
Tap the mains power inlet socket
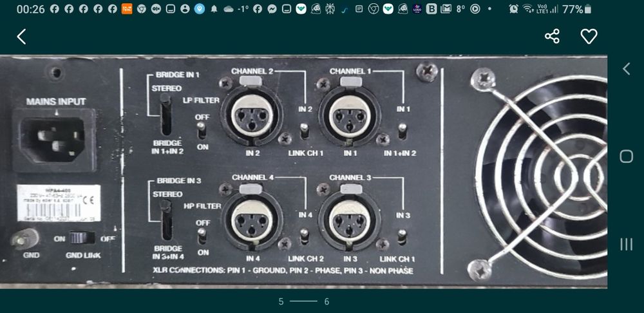point(53,140)
